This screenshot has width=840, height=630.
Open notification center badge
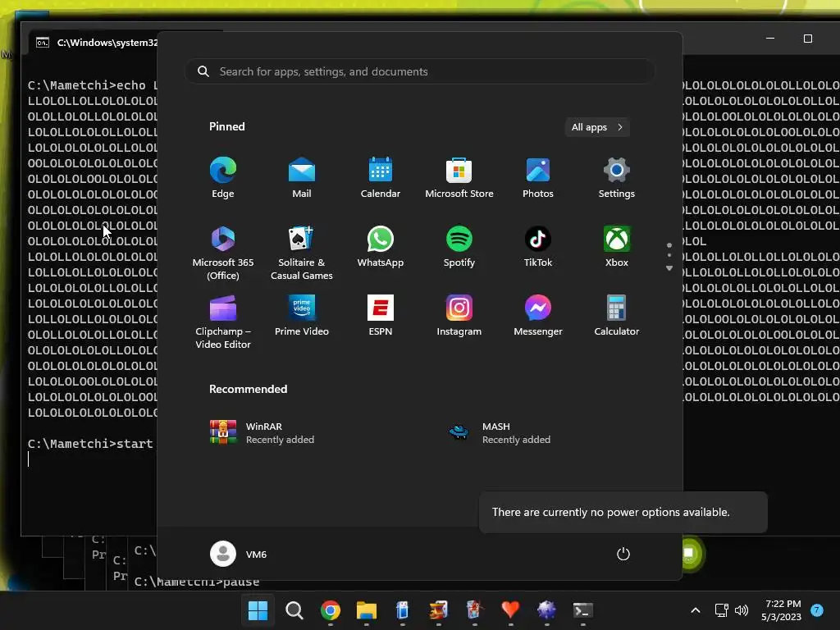coord(817,610)
